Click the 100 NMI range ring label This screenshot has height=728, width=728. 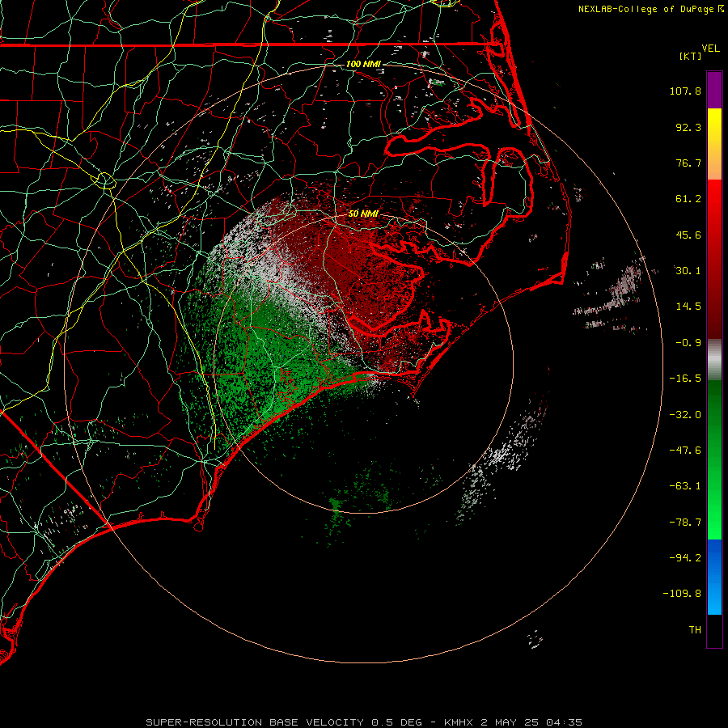[363, 64]
